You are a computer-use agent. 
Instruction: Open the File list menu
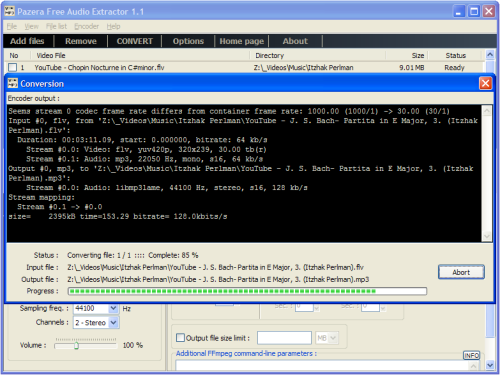point(56,26)
